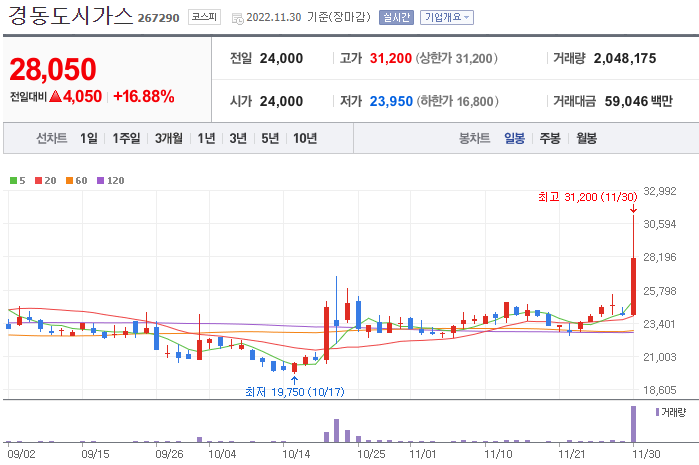Click the 거래량 value 2,048,175
This screenshot has height=465, width=699.
(625, 58)
